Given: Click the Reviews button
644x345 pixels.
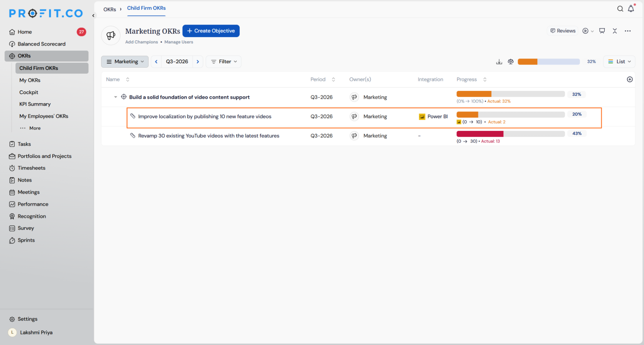Looking at the screenshot, I should [562, 31].
